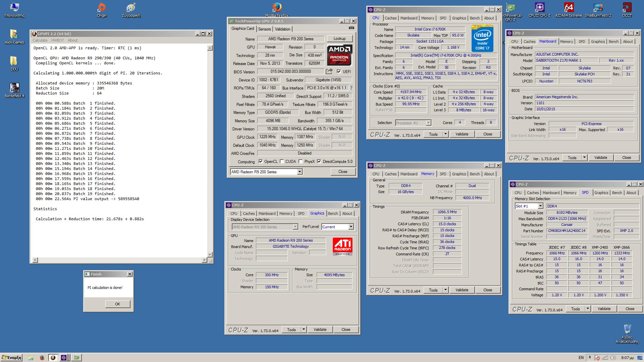Expand Tools dropdown arrow in SPD window
644x362 pixels.
point(588,309)
